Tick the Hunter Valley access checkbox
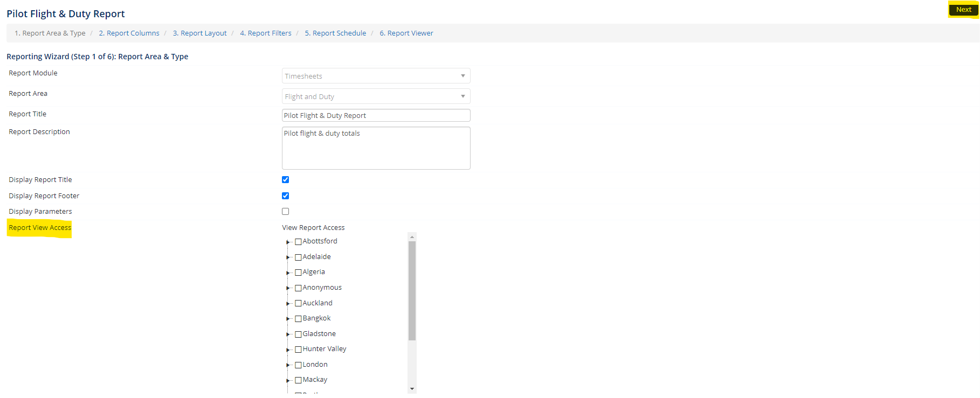The height and width of the screenshot is (398, 980). click(298, 350)
